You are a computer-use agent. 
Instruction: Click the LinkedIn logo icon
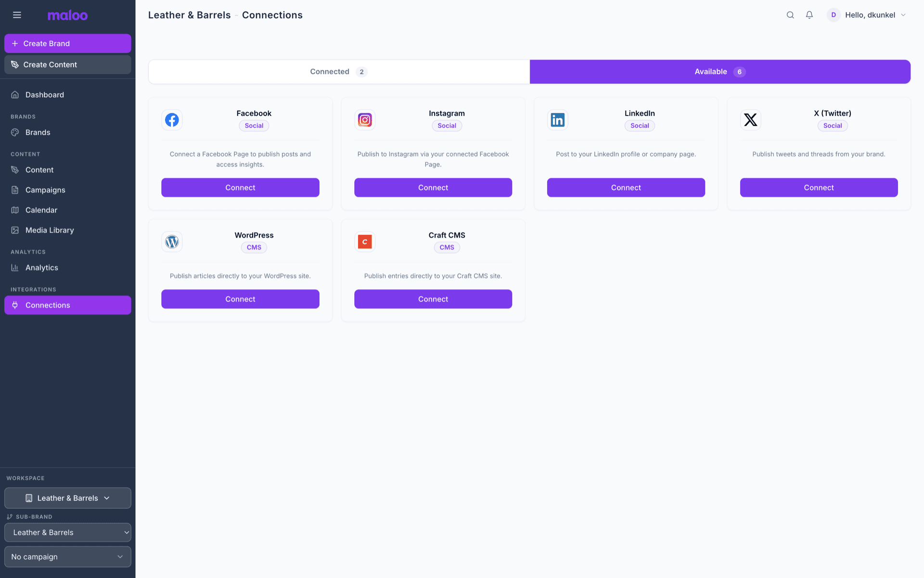557,120
